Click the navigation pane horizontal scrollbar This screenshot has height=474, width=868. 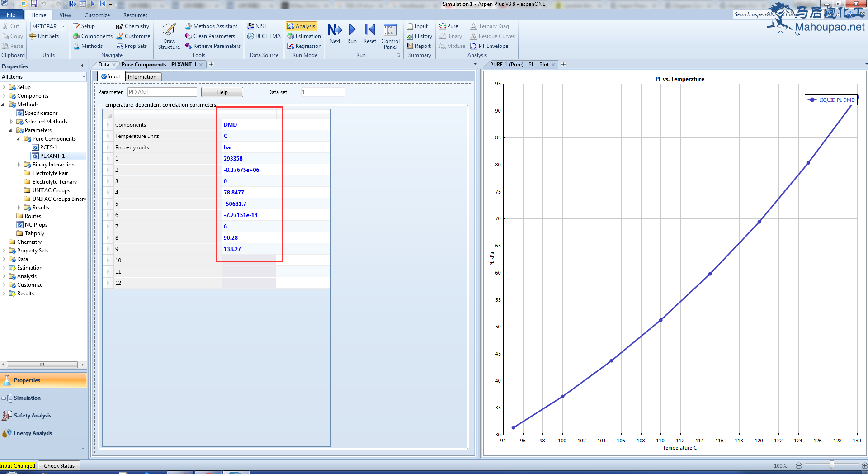click(x=42, y=365)
